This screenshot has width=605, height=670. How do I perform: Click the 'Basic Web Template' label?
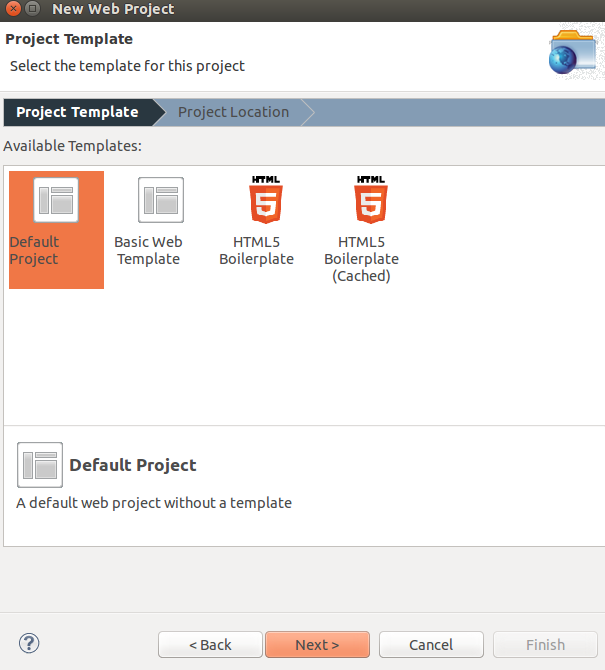click(148, 250)
